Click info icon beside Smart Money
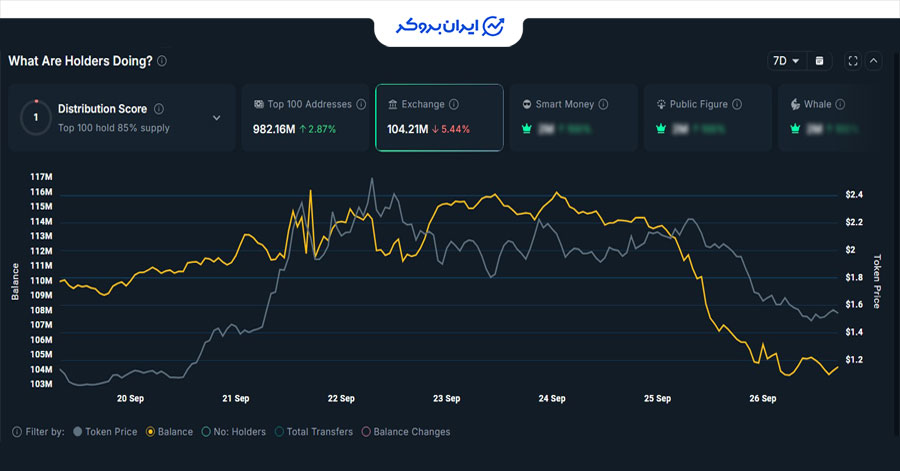900x471 pixels. pyautogui.click(x=604, y=104)
